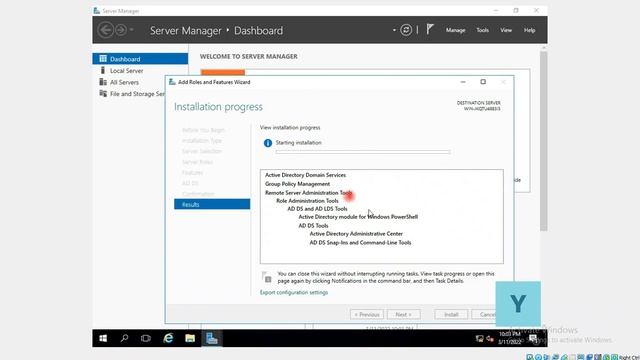Click the Server Manager forward arrow
The image size is (640, 360).
tap(121, 30)
